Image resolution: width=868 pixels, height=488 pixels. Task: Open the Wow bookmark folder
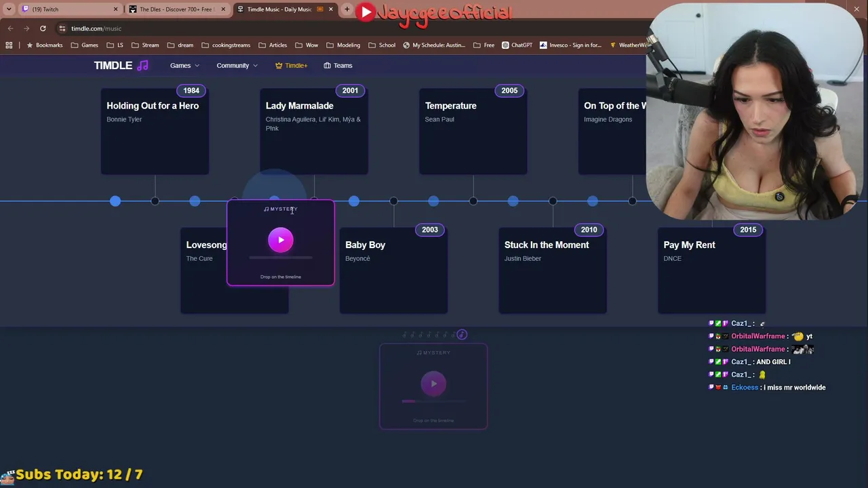tap(307, 45)
